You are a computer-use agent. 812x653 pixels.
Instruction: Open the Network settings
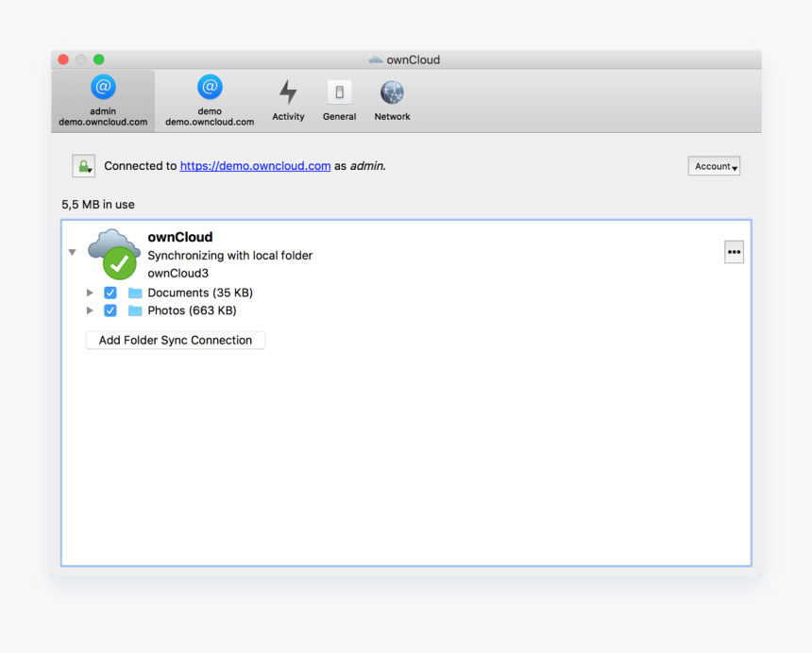(x=391, y=98)
